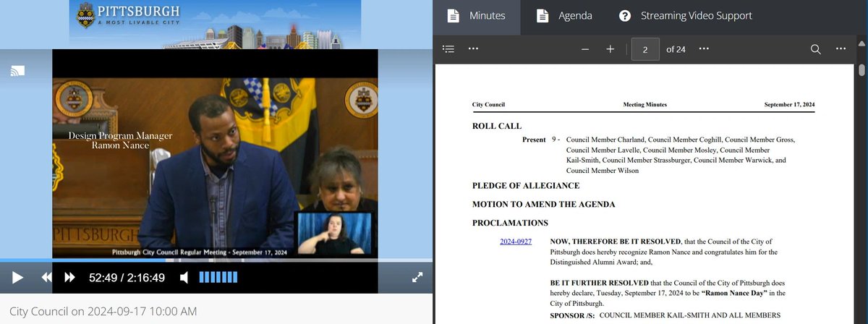
Task: Click the PROCLAMATIONS heading
Action: click(x=510, y=223)
